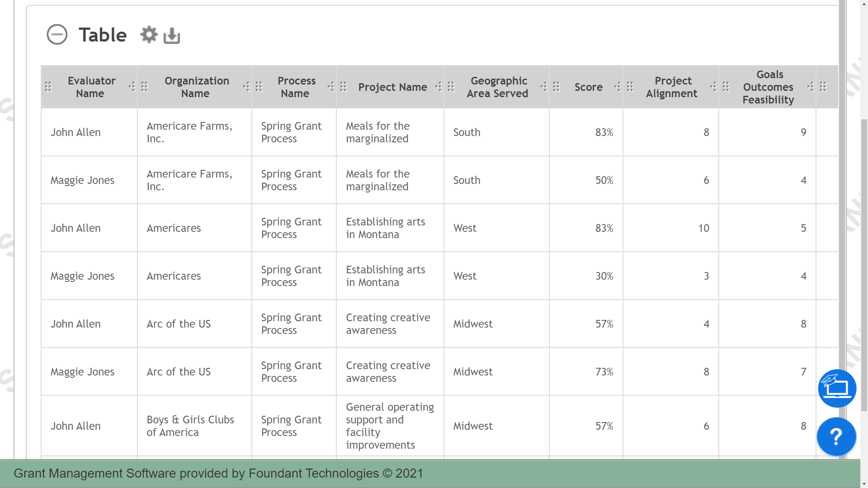Select the feasibility value 9
Viewport: 868px width, 488px height.
click(767, 132)
